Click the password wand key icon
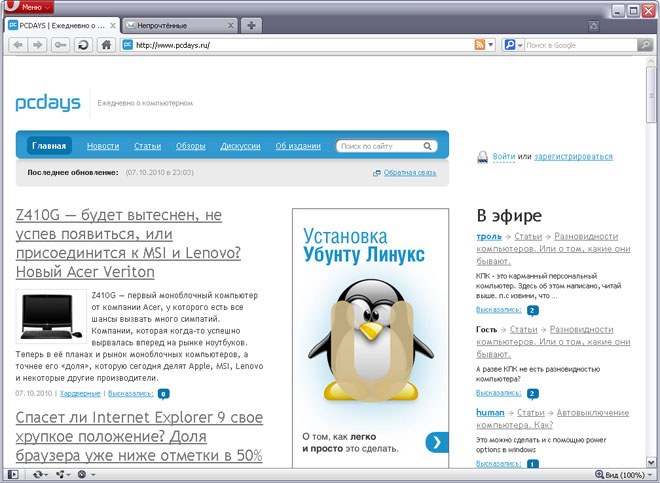The width and height of the screenshot is (660, 483). click(x=60, y=45)
